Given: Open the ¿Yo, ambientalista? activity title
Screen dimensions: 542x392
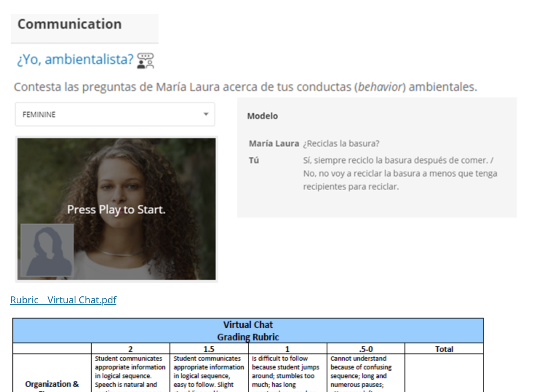Looking at the screenshot, I should click(75, 59).
